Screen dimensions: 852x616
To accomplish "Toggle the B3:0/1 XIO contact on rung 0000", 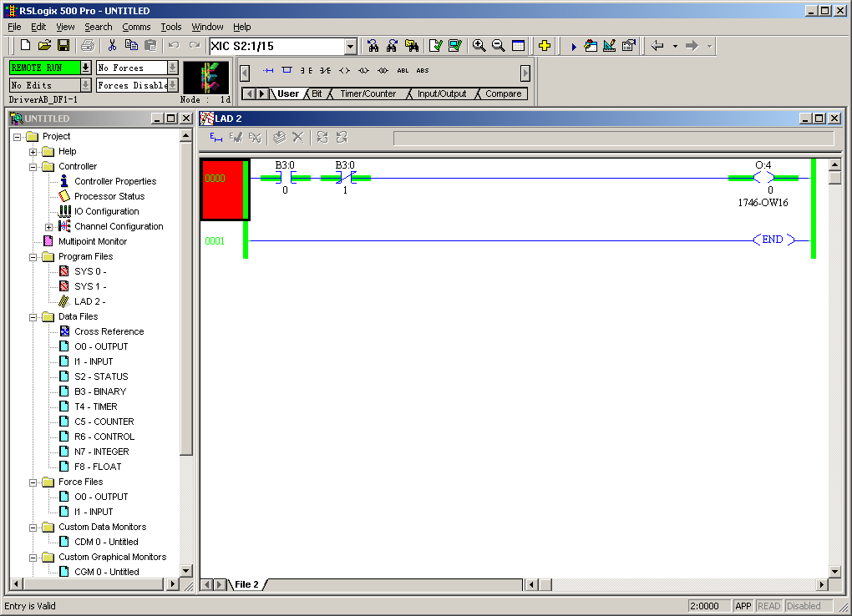I will tap(345, 178).
